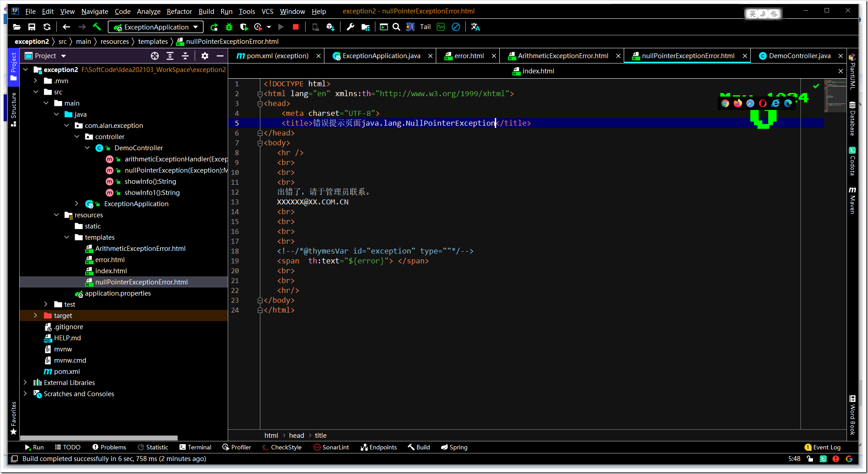
Task: Click the green waveform monitor icon
Action: pyautogui.click(x=441, y=27)
